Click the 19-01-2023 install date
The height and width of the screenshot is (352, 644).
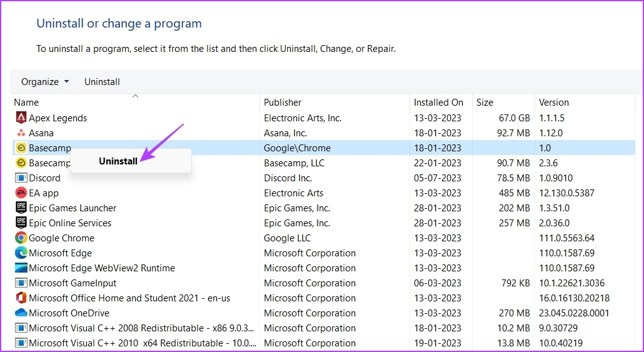point(438,343)
